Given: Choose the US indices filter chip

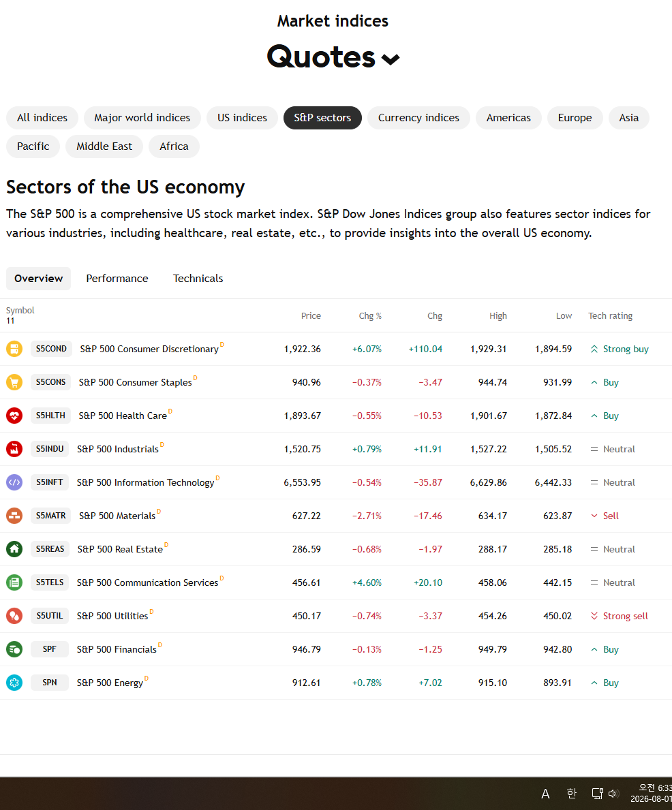Looking at the screenshot, I should tap(242, 118).
